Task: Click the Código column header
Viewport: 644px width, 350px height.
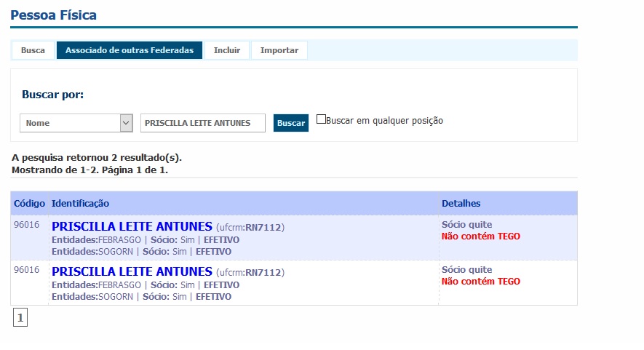Action: (29, 204)
